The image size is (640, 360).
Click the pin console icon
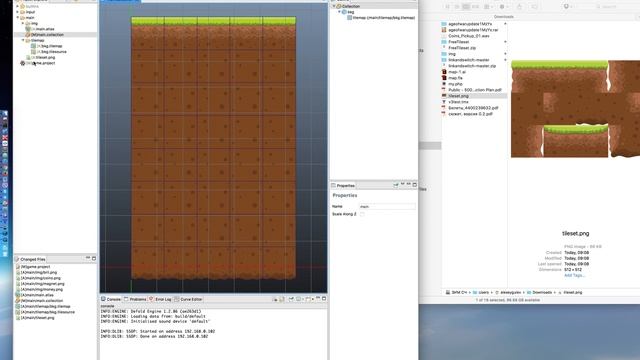[291, 299]
